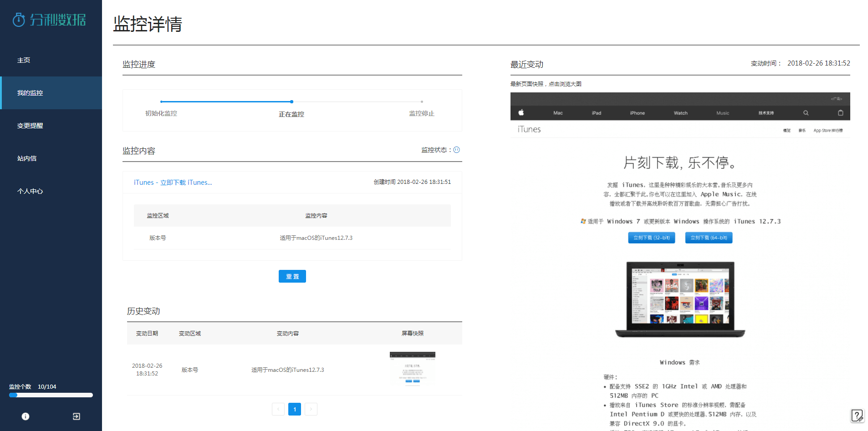
Task: Click iPhone in the snapshot navbar
Action: (x=638, y=113)
